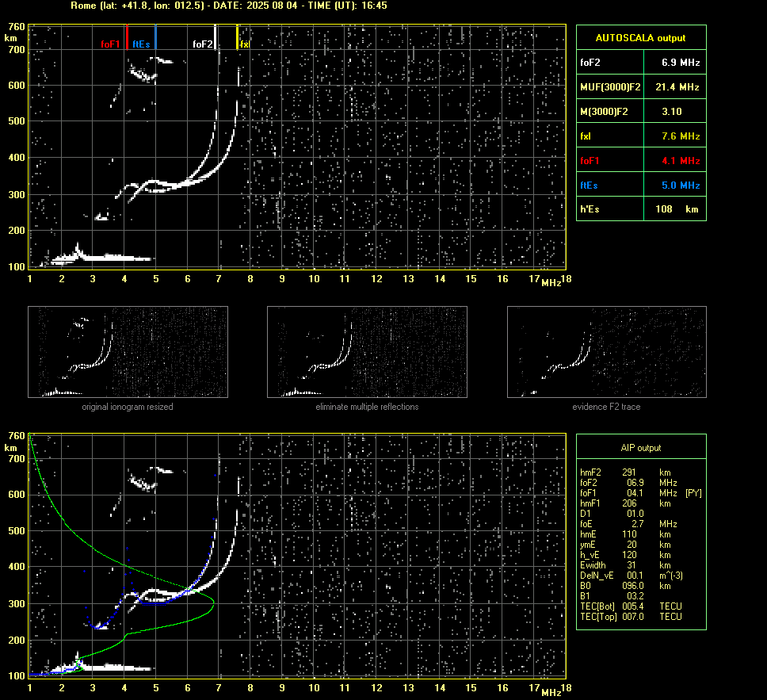
Task: Click the ftEs label in top ionogram
Action: click(x=141, y=44)
